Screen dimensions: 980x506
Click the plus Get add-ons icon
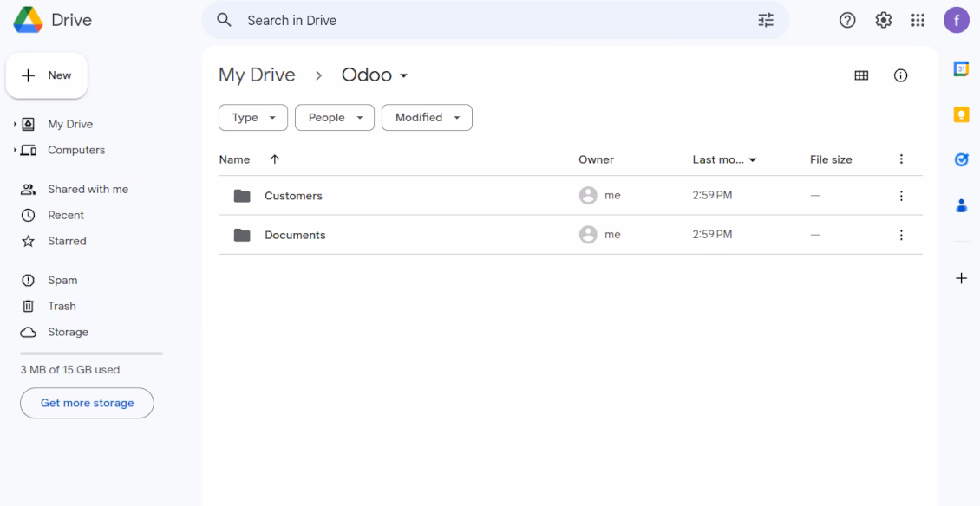point(961,278)
